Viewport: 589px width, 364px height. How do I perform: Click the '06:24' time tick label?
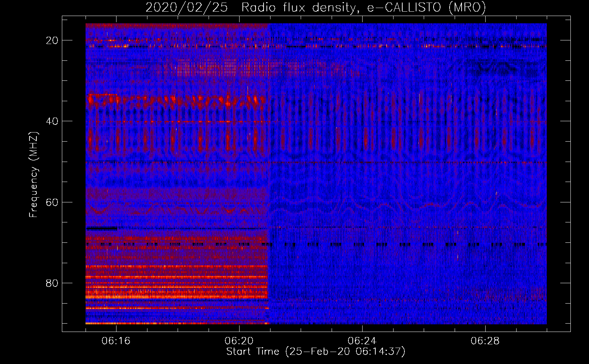pyautogui.click(x=362, y=341)
